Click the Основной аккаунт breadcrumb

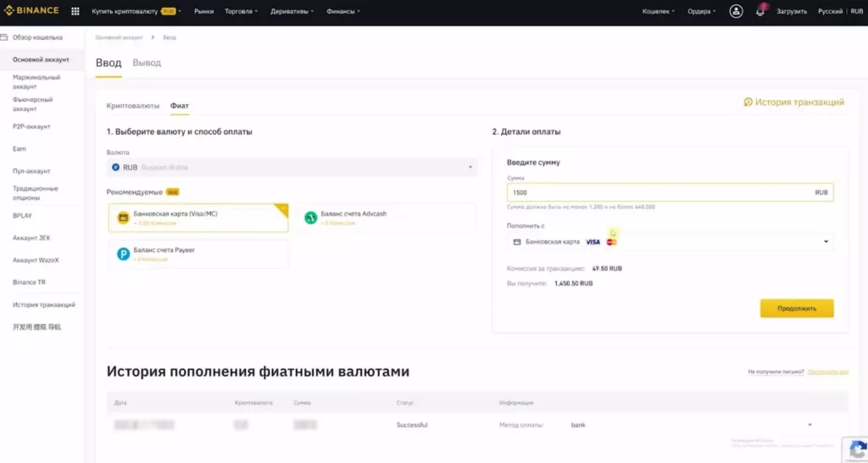click(119, 37)
